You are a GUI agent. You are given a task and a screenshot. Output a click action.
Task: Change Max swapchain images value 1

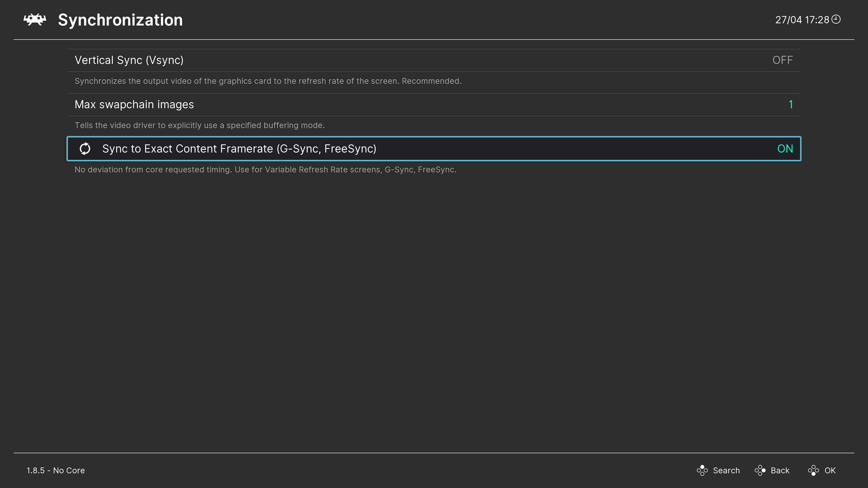pos(790,104)
